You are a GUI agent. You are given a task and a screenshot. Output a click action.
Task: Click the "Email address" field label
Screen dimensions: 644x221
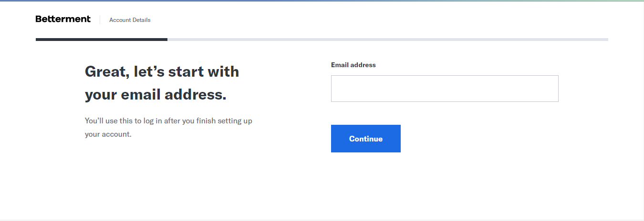pos(353,65)
